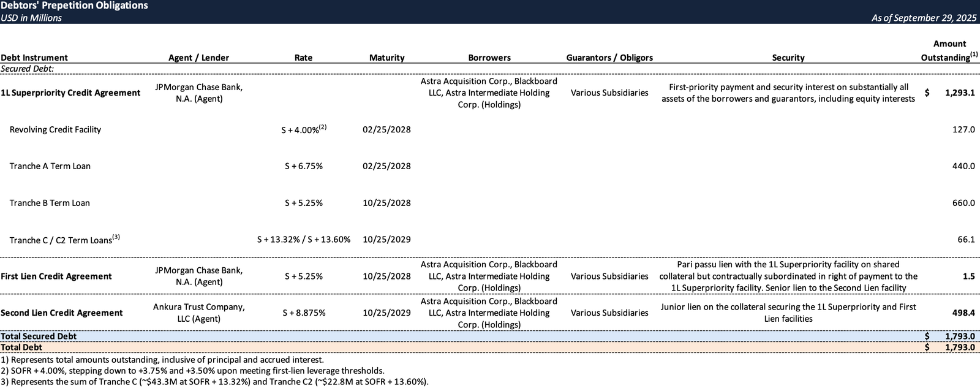The width and height of the screenshot is (980, 388).
Task: Click the 1L Superpriority Credit Agreement row label
Action: 70,93
